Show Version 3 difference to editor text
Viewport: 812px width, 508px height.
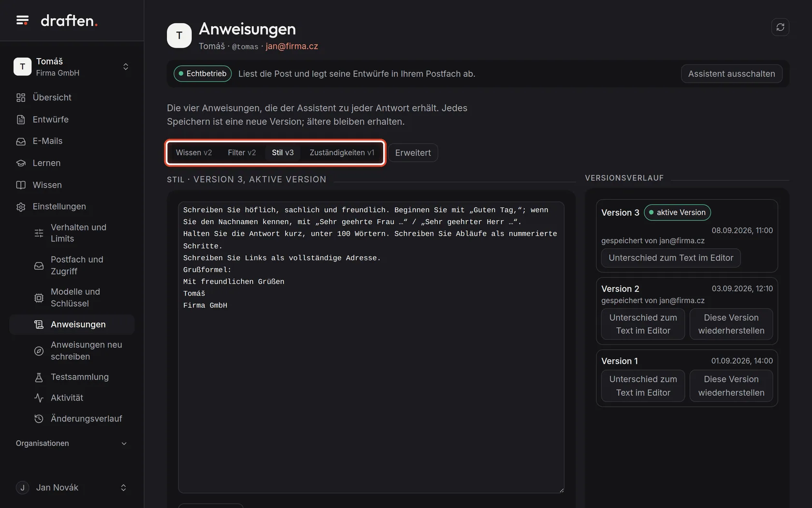[x=671, y=258]
